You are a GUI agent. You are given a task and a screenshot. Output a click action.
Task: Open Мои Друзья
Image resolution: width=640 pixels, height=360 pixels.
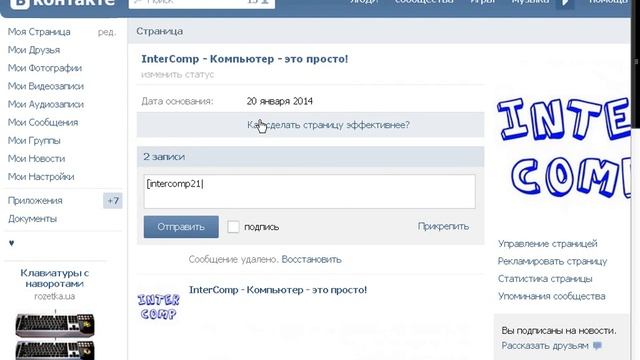pos(34,50)
